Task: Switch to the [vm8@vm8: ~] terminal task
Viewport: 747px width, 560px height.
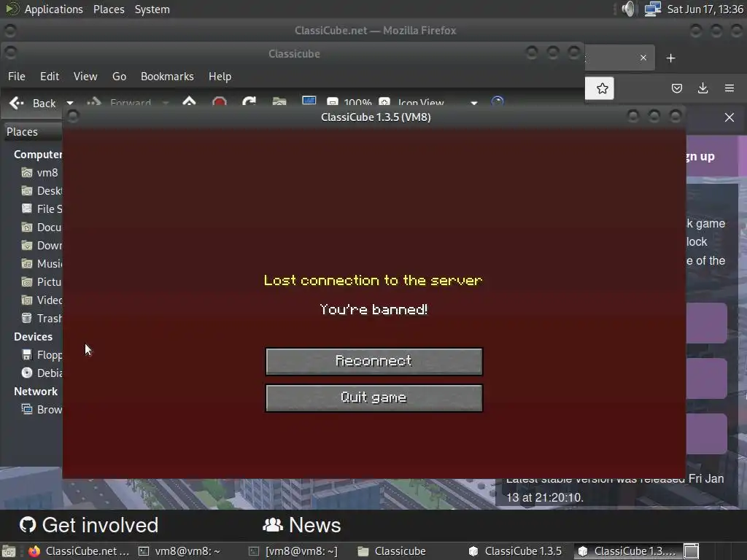Action: [x=294, y=551]
